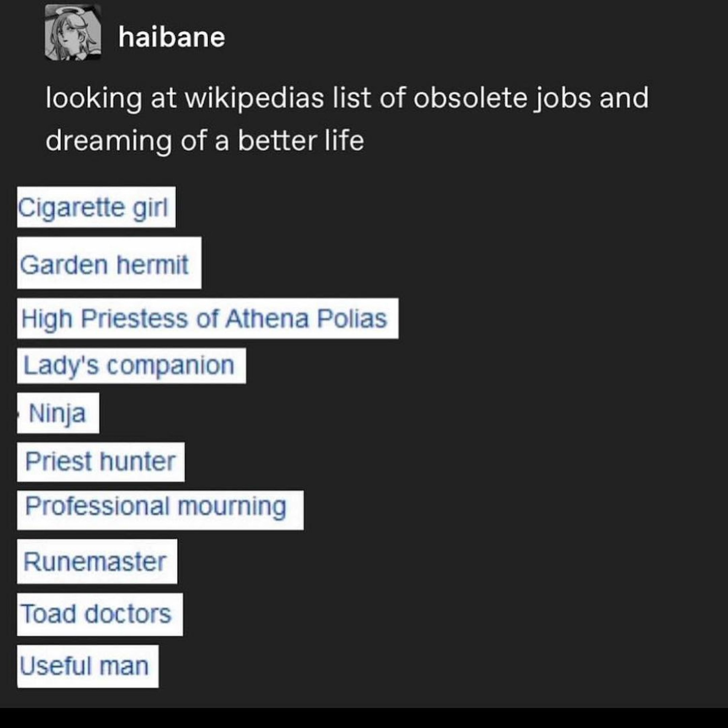Click the word "dreaming" in the post text
The width and height of the screenshot is (728, 728).
tap(108, 141)
